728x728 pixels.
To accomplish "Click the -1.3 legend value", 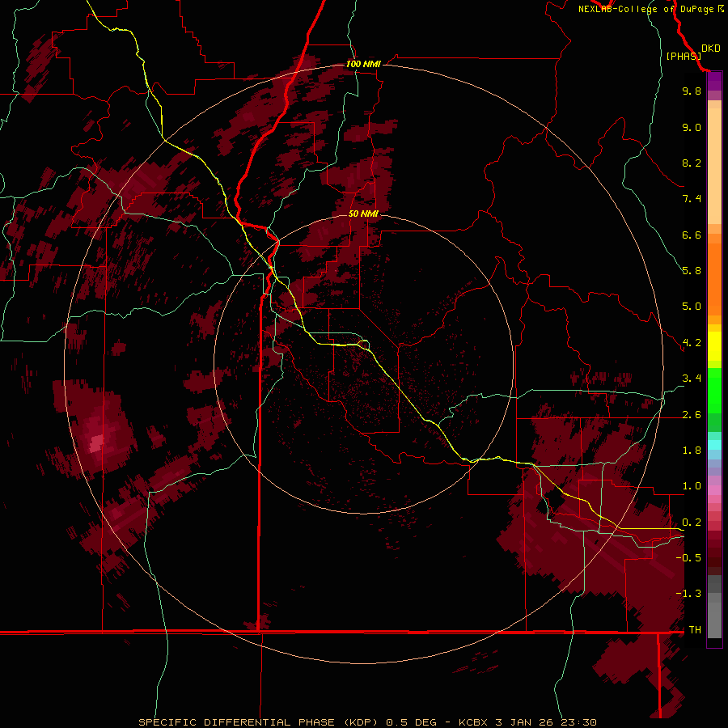I will click(x=688, y=594).
